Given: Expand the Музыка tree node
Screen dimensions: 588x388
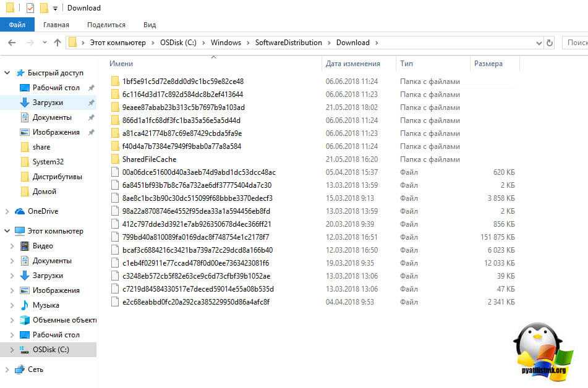Looking at the screenshot, I should pos(12,305).
